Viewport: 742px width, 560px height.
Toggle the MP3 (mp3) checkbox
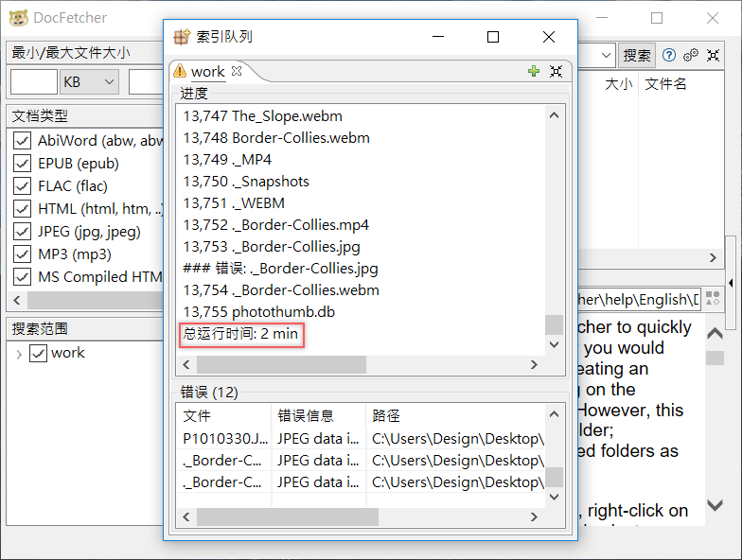click(x=23, y=254)
